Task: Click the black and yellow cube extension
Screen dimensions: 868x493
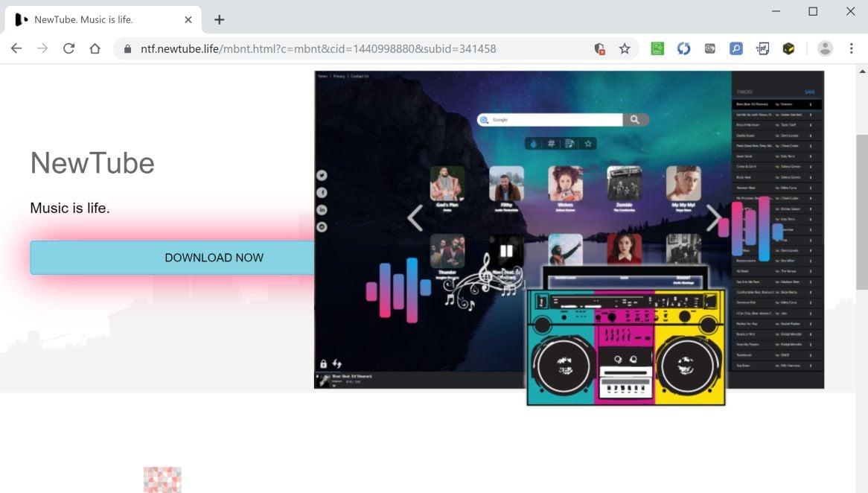Action: click(x=788, y=48)
